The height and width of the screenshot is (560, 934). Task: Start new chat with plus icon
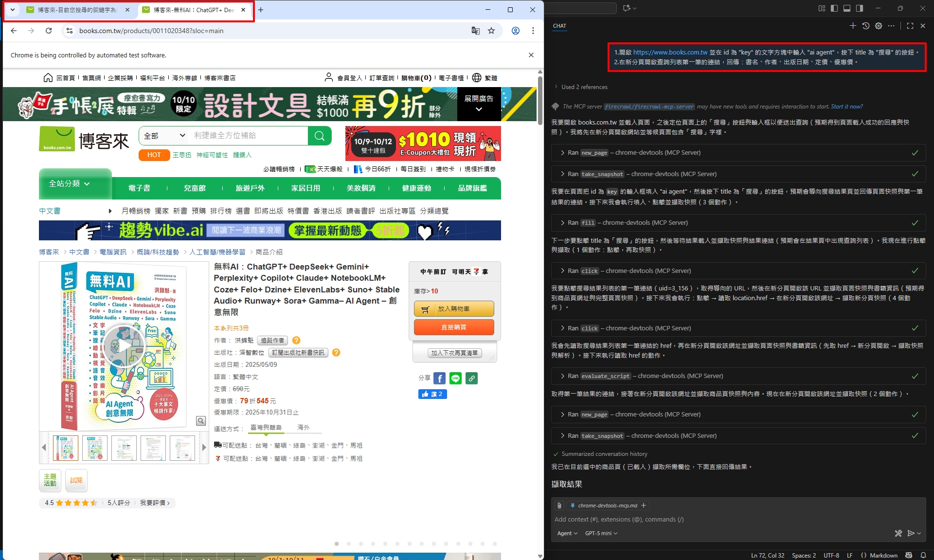pos(853,26)
